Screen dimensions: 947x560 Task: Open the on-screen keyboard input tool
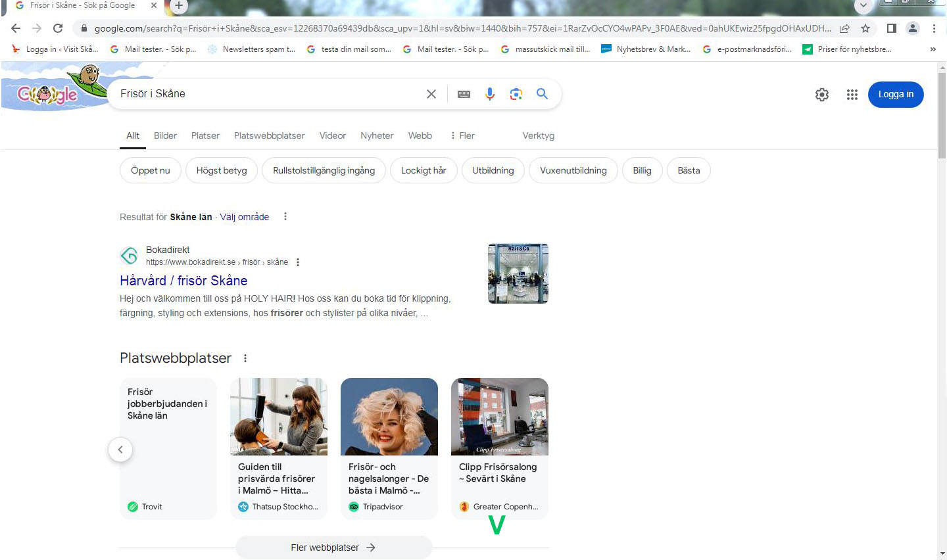click(x=464, y=94)
